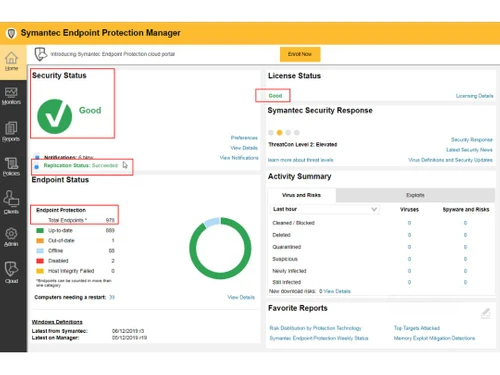Click the Cleaned / Blocked Viruses count
500x375 pixels.
(409, 223)
